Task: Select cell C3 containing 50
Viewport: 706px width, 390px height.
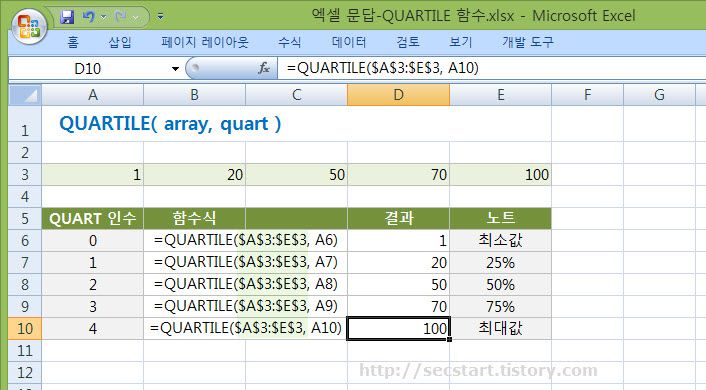Action: coord(296,175)
